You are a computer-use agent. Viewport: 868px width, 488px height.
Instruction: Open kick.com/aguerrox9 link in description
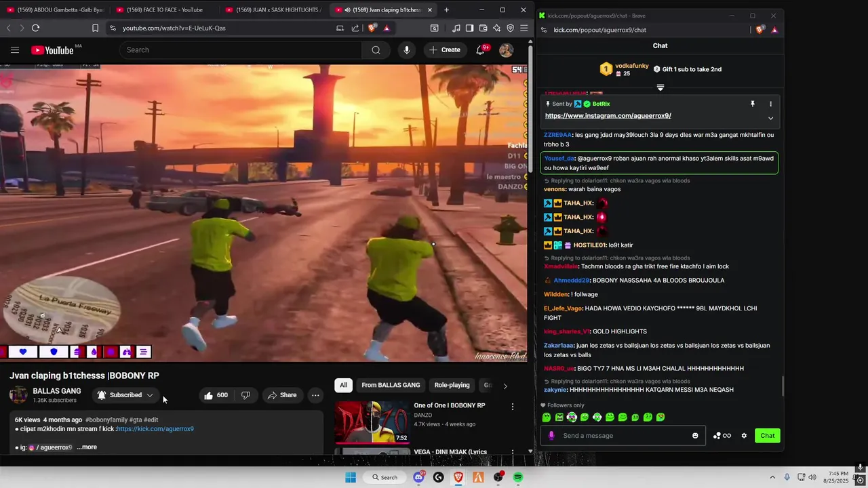pyautogui.click(x=155, y=429)
